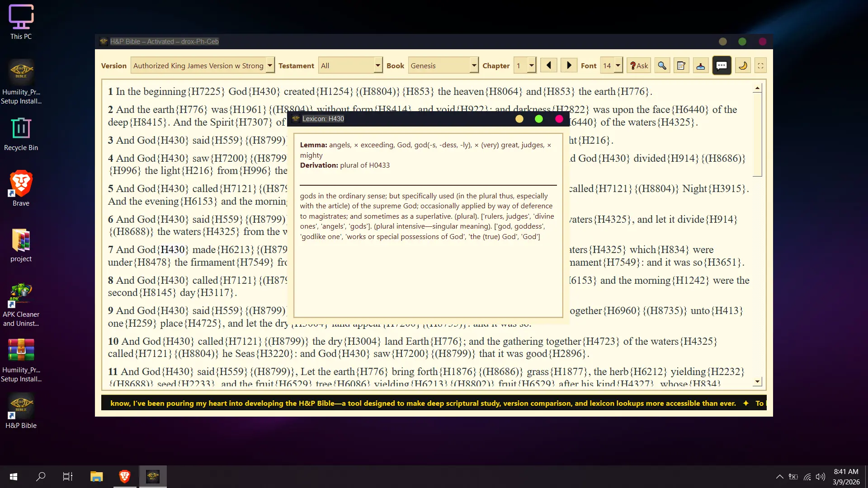The image size is (868, 488).
Task: Expand the Chapter number dropdown
Action: tap(525, 66)
